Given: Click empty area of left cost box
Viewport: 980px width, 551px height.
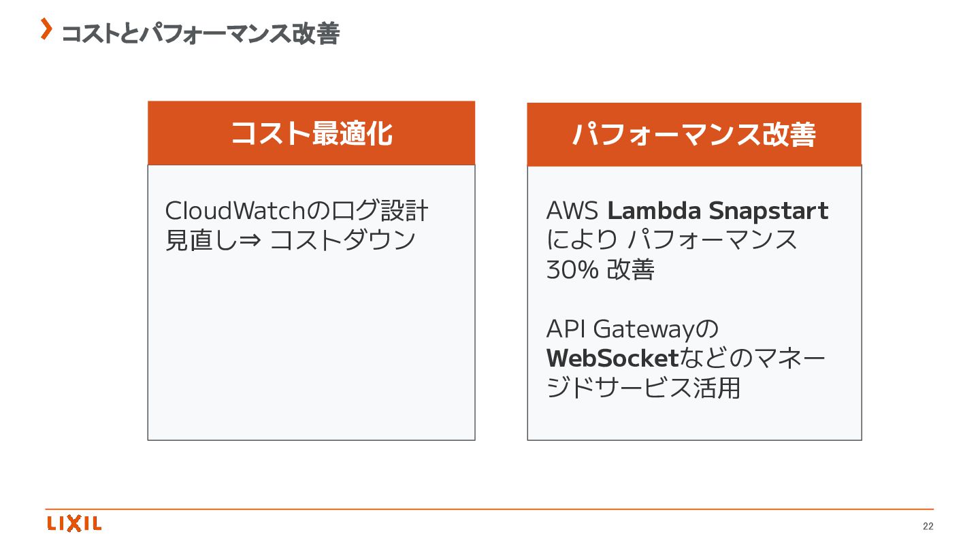Looking at the screenshot, I should click(x=311, y=354).
